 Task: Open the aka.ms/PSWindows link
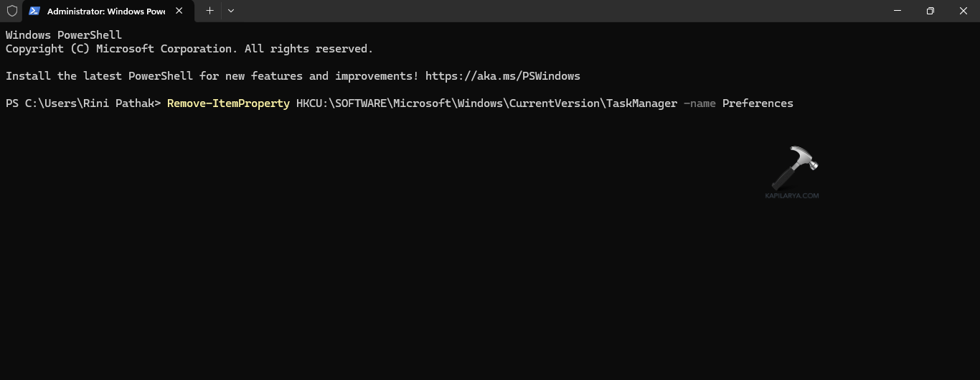point(502,76)
